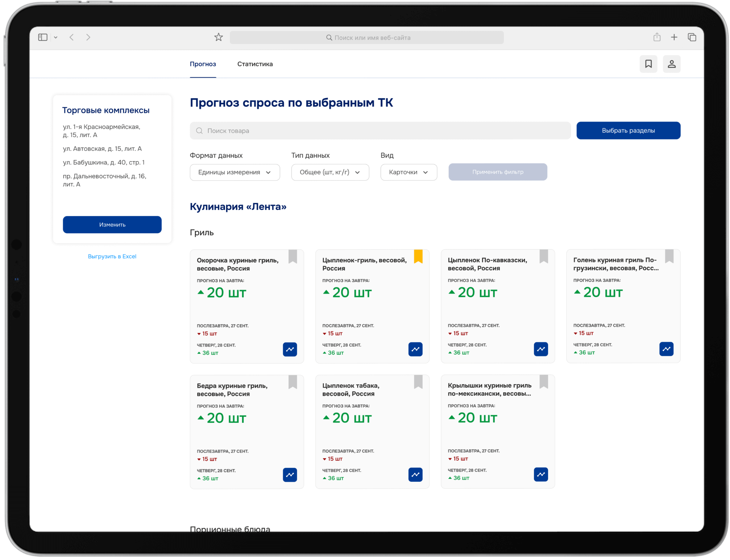Screen dimensions: 730x560
Task: Bookmark Цыпленок табака card
Action: (x=418, y=382)
